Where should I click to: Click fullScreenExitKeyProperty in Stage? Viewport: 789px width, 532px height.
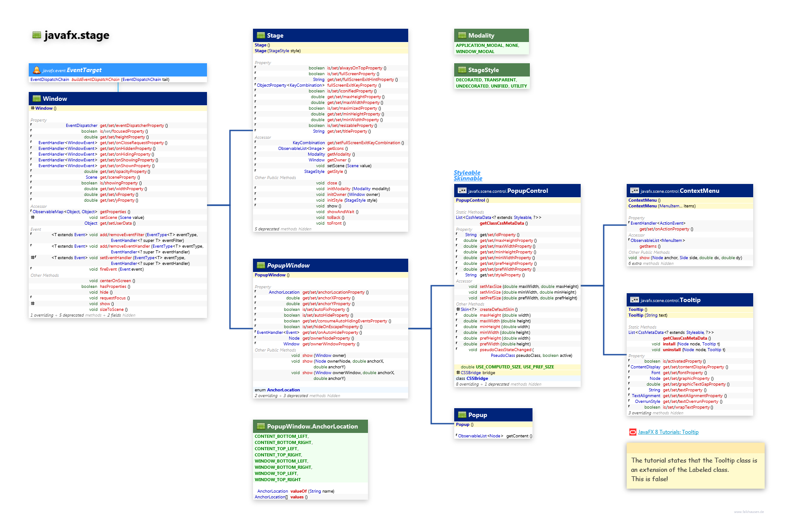pyautogui.click(x=352, y=85)
